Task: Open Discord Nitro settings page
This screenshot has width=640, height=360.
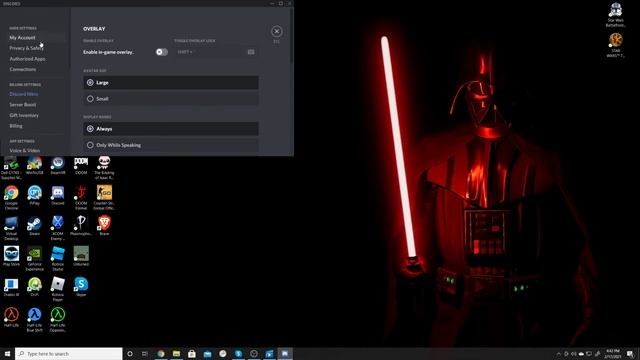Action: 24,94
